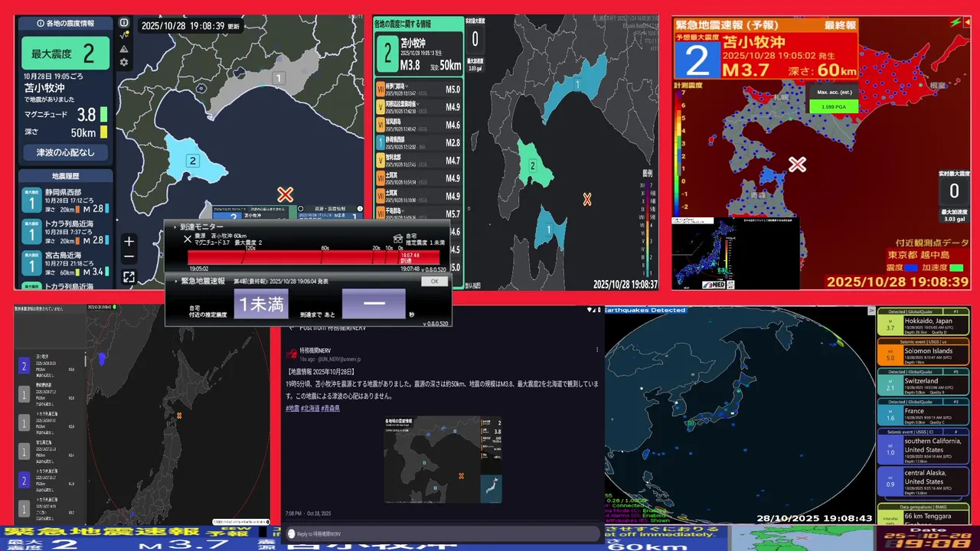This screenshot has height=551, width=980.
Task: Open the #地震 hashtag link
Action: (292, 409)
